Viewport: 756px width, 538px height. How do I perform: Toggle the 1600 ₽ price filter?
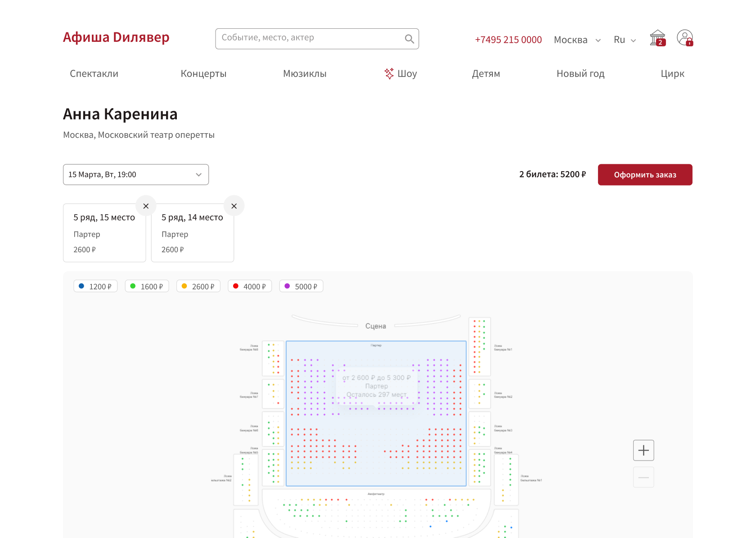pyautogui.click(x=147, y=286)
